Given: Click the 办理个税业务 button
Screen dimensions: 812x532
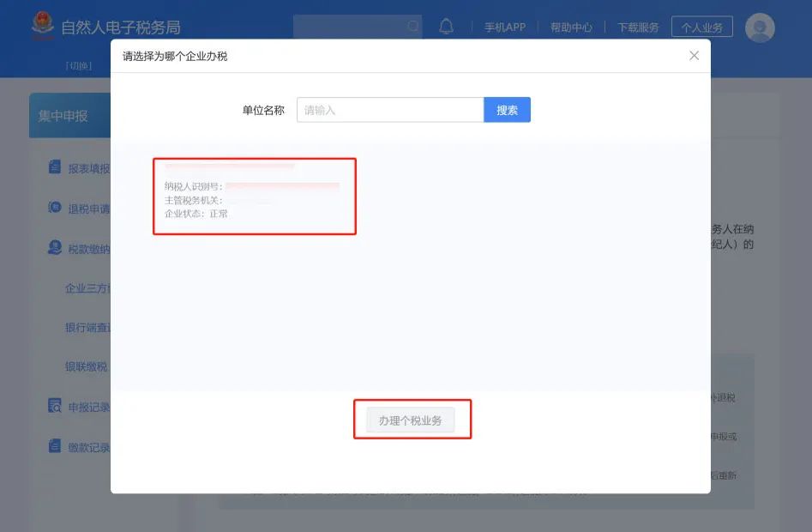Looking at the screenshot, I should pos(410,420).
